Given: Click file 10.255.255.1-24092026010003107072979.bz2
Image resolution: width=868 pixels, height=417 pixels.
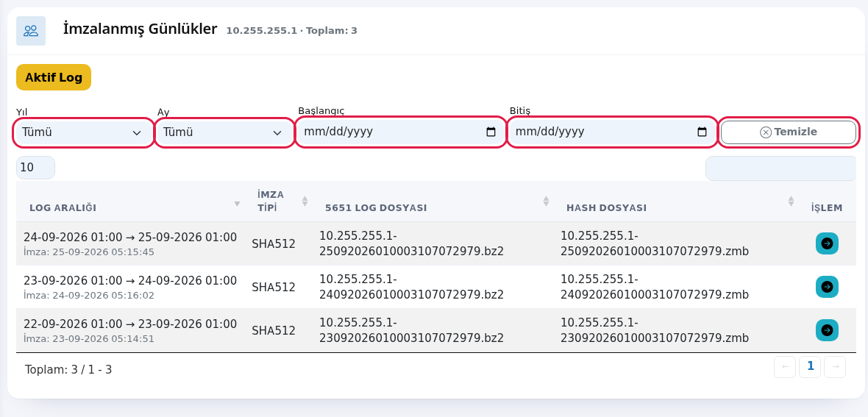Looking at the screenshot, I should click(411, 287).
